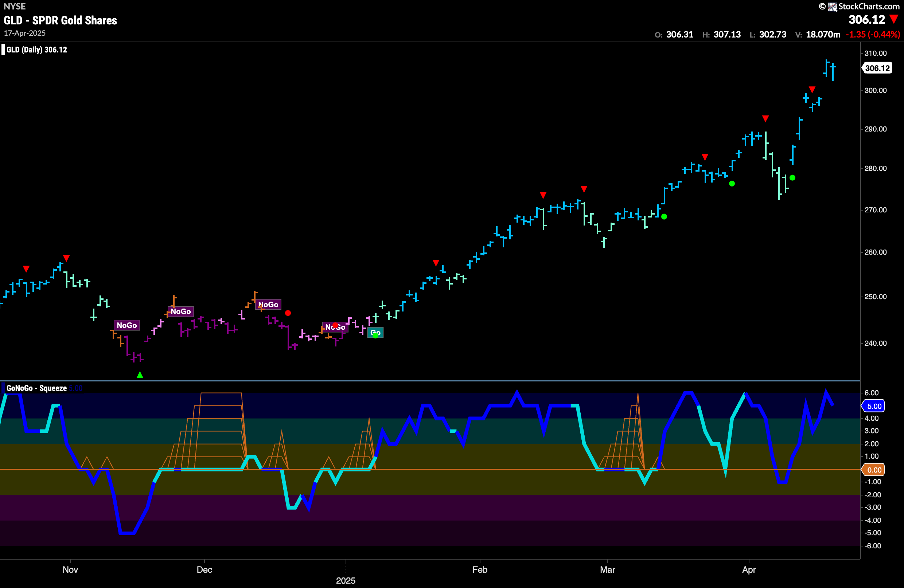
Task: Click the NoGo label in late November
Action: click(x=180, y=311)
